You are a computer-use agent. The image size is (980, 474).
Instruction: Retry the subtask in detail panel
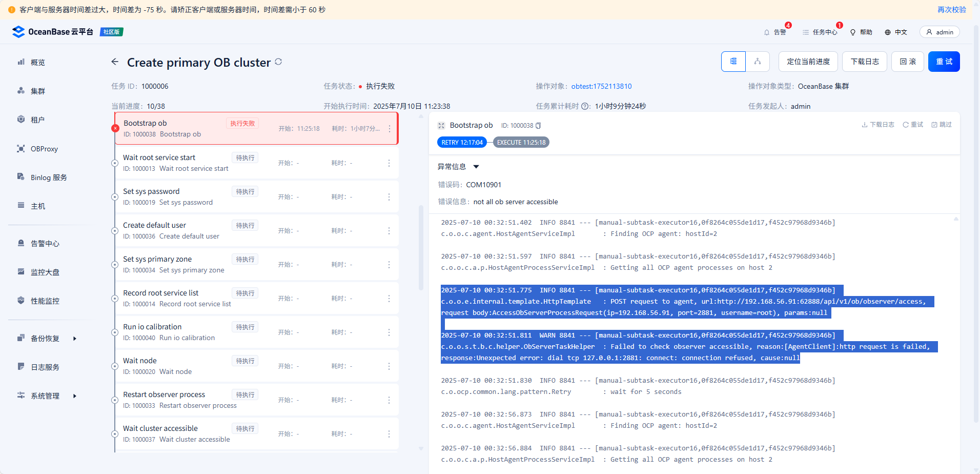[913, 125]
